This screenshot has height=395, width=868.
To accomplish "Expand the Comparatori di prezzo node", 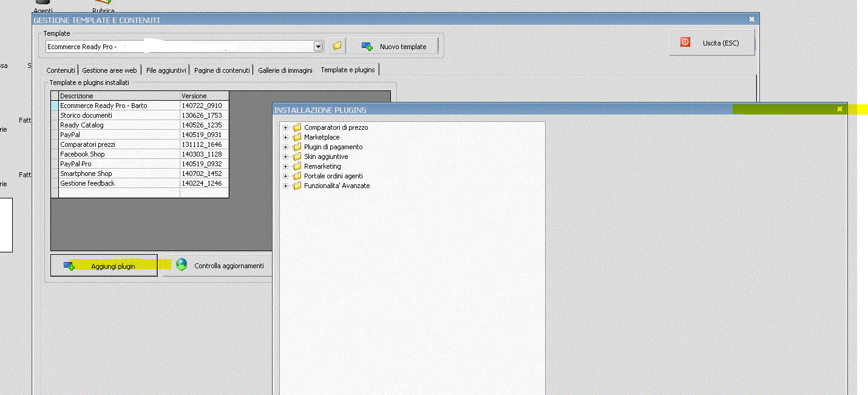I will point(286,127).
